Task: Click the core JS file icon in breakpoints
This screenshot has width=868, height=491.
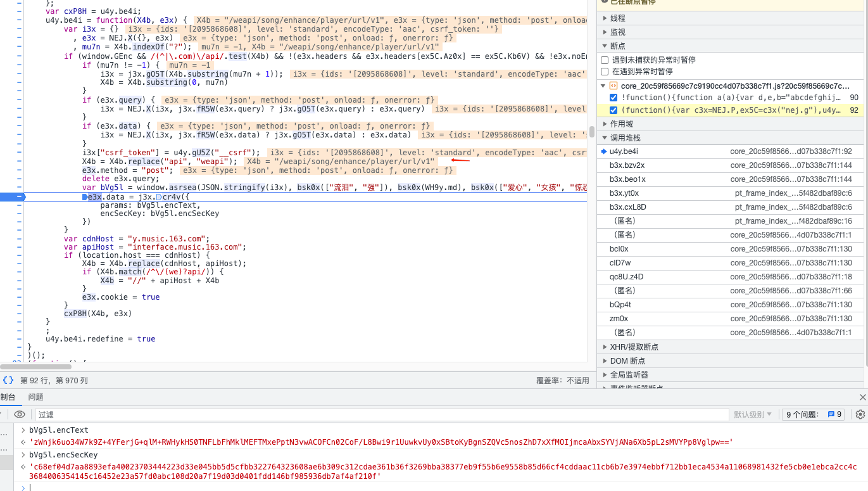Action: tap(613, 86)
